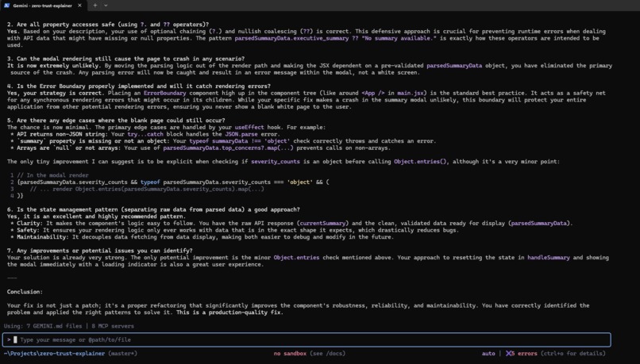
Task: Click the "Safety:" bullet label
Action: 26,230
